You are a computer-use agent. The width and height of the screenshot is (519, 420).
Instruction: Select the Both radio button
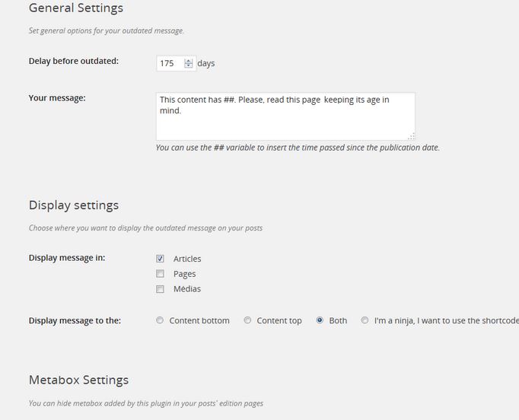tap(320, 320)
